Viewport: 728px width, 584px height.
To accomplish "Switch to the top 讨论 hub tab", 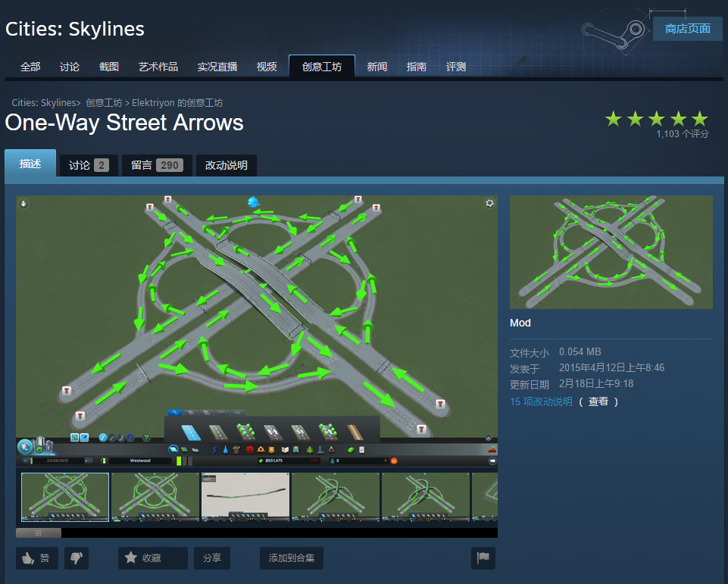I will pyautogui.click(x=70, y=67).
